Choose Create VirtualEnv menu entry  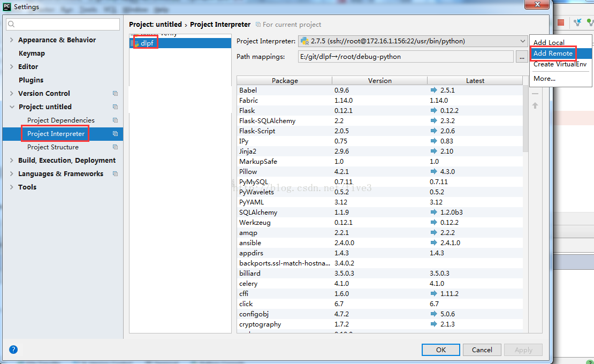(560, 64)
